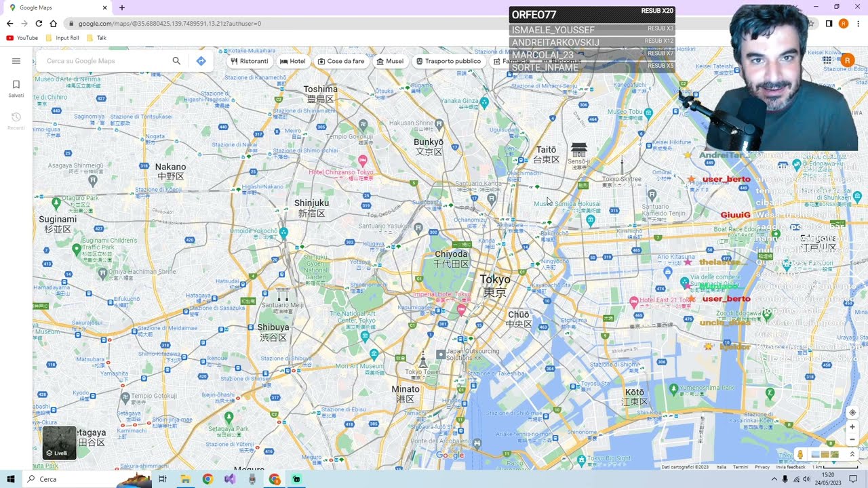The height and width of the screenshot is (488, 868).
Task: Open the Recenti recent places panel
Action: click(x=16, y=121)
